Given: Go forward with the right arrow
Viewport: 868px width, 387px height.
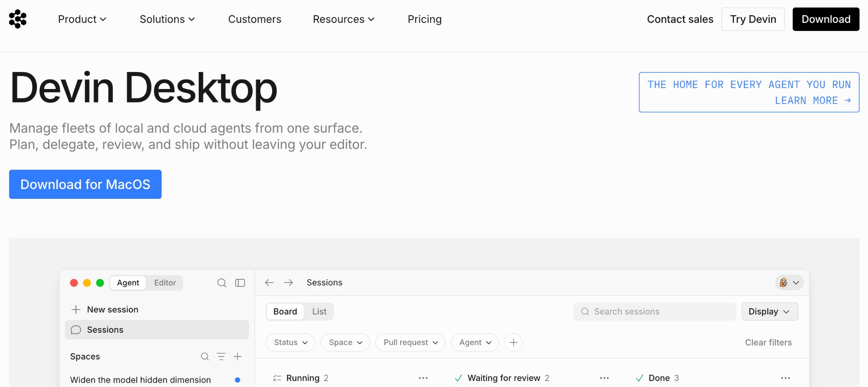Looking at the screenshot, I should (289, 282).
